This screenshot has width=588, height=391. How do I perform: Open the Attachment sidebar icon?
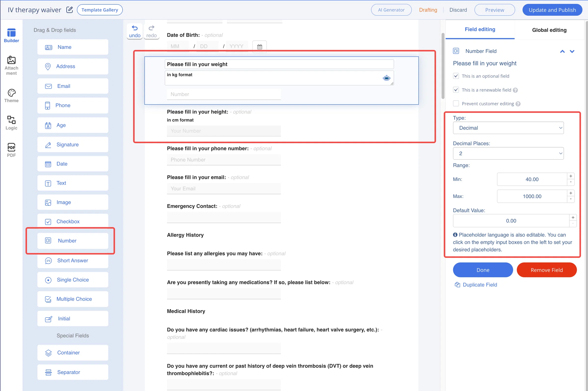pos(11,60)
